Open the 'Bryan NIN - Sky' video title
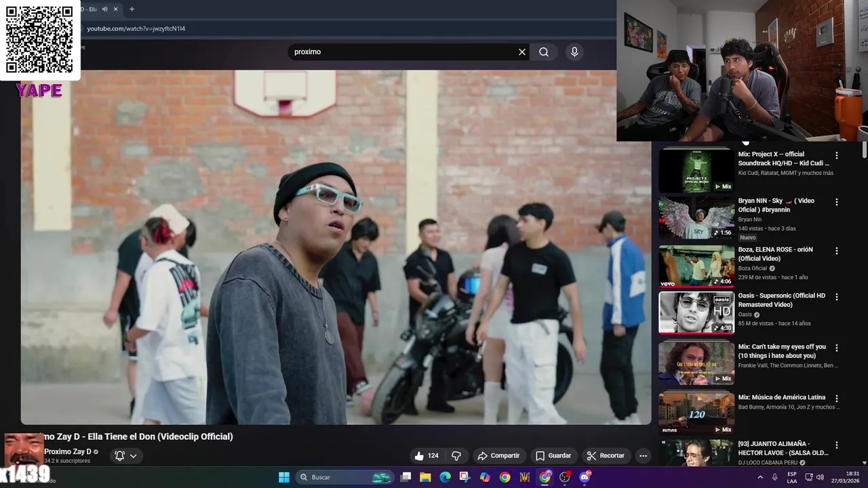Screen dimensions: 868x488 [x=776, y=205]
